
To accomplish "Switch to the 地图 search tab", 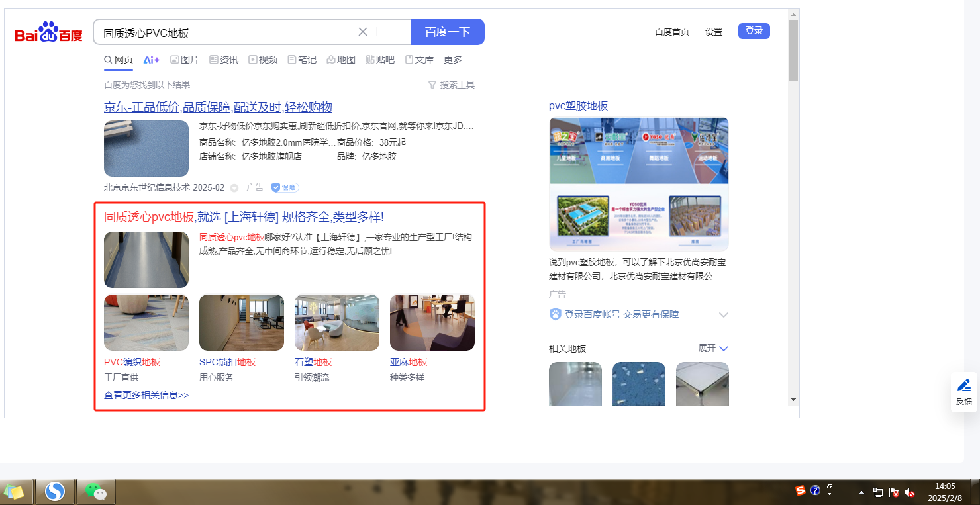I will (341, 60).
